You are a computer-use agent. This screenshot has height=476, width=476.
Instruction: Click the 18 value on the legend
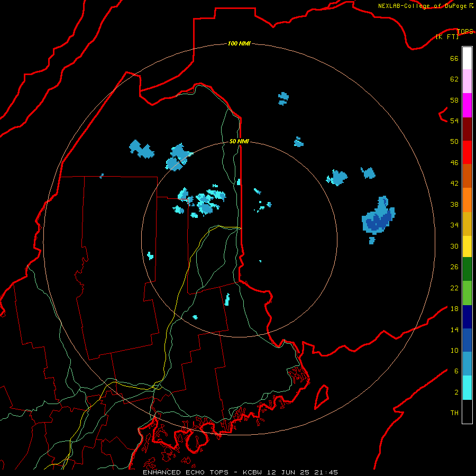tap(454, 309)
